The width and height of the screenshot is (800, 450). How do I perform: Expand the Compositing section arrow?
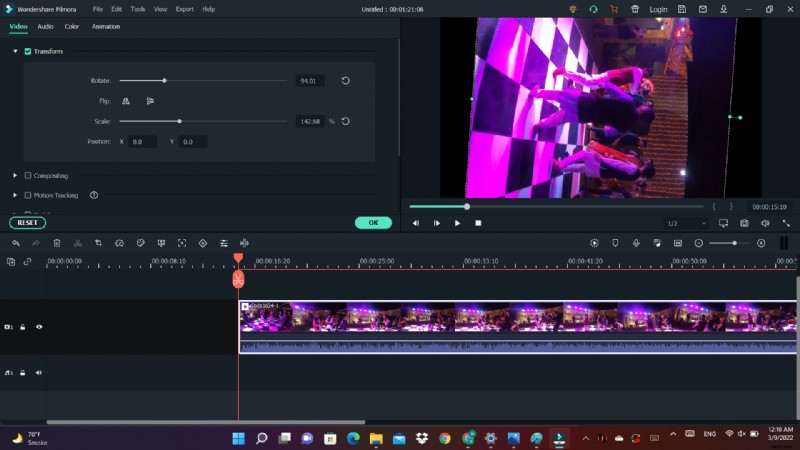[x=15, y=175]
